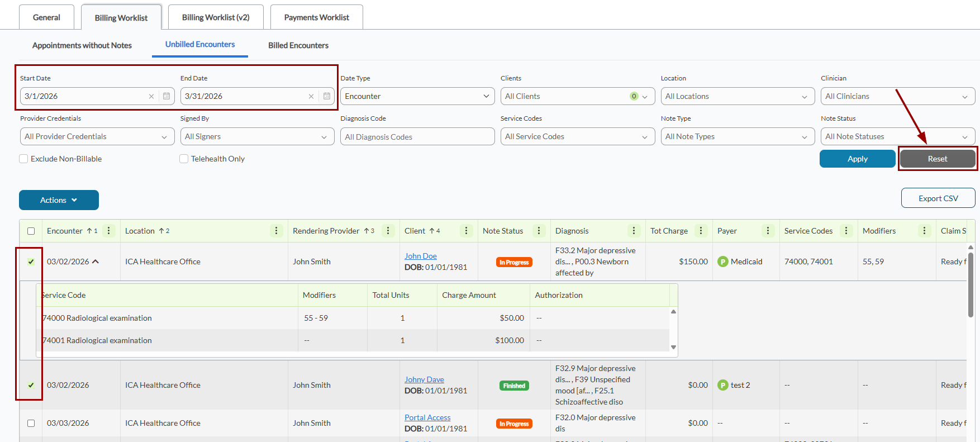
Task: Clear the End Date value
Action: click(311, 96)
